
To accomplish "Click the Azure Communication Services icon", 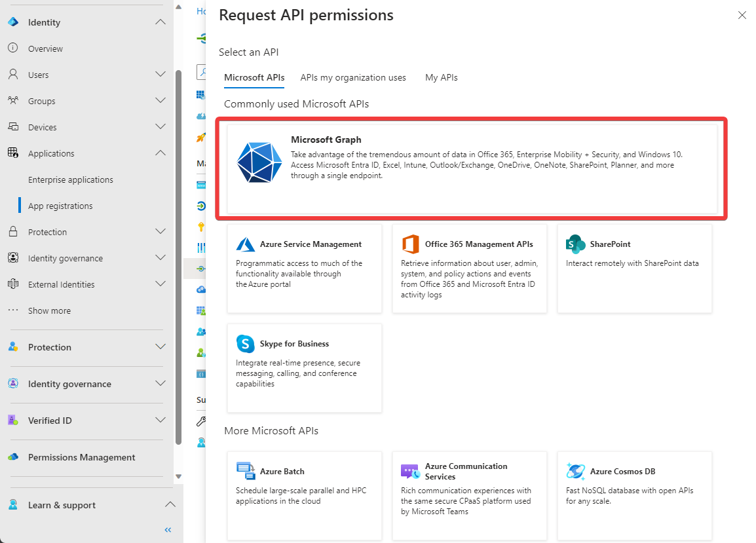I will (410, 471).
